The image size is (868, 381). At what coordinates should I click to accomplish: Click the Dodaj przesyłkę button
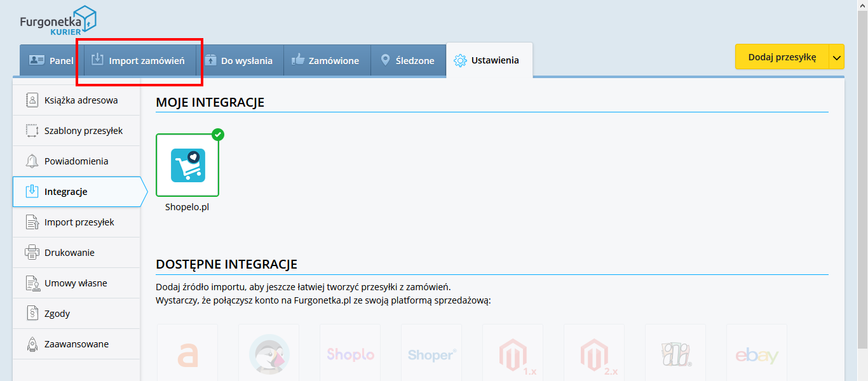pyautogui.click(x=782, y=57)
